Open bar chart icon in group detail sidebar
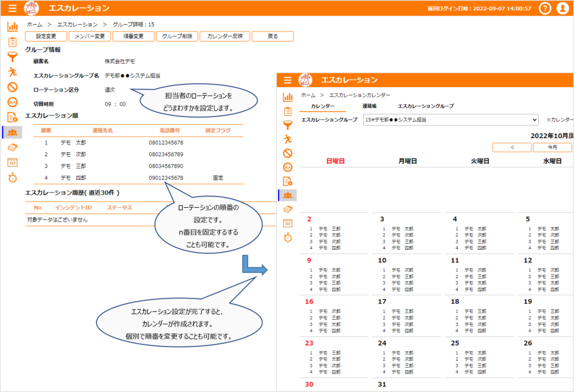The height and width of the screenshot is (392, 574). click(12, 26)
